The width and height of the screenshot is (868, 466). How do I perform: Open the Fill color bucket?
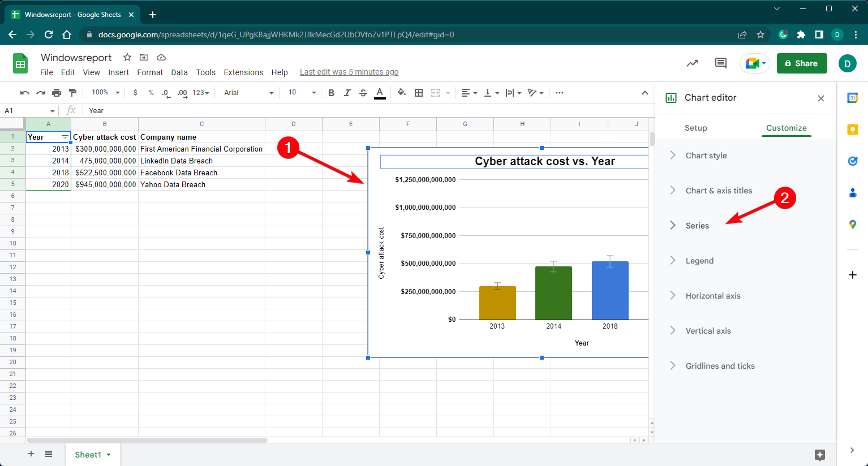point(401,93)
